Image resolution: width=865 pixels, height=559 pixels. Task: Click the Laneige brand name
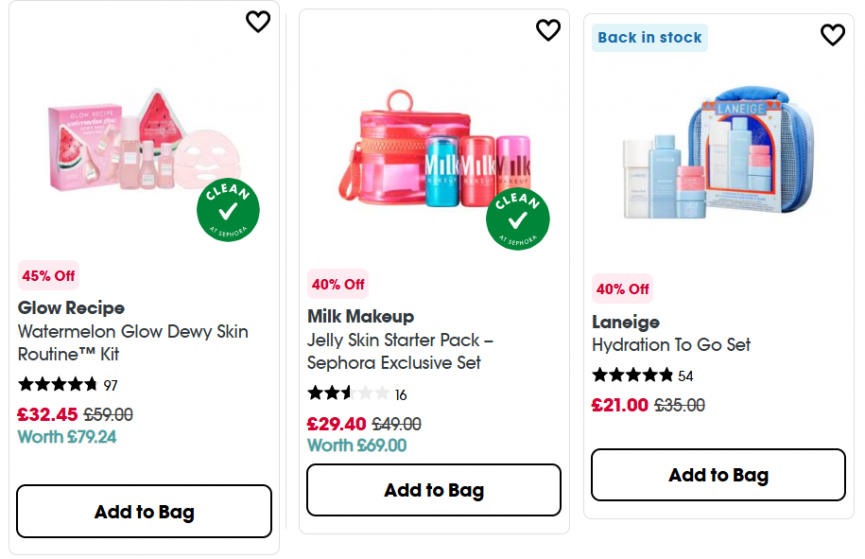(626, 322)
